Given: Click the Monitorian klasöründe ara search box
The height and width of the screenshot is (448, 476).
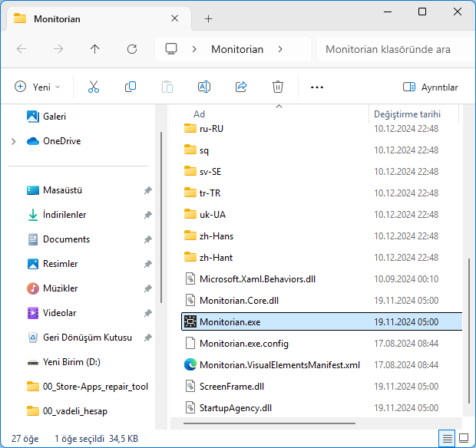Looking at the screenshot, I should pos(396,49).
